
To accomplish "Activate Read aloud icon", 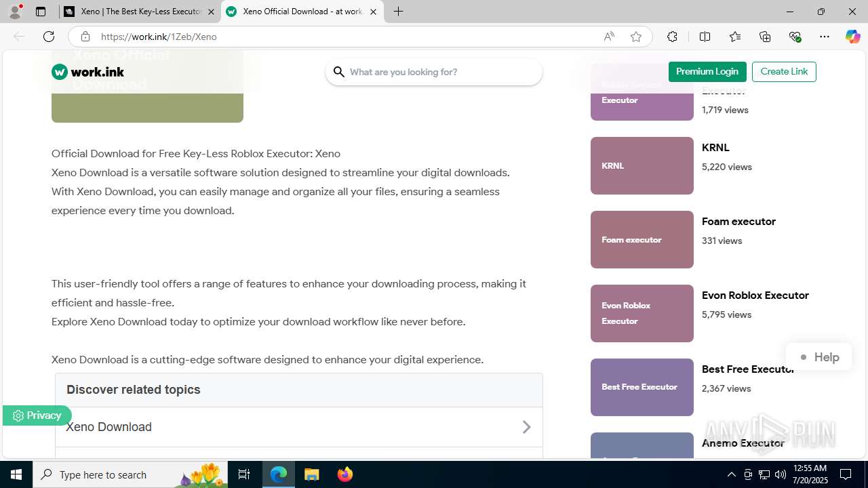I will [x=609, y=37].
